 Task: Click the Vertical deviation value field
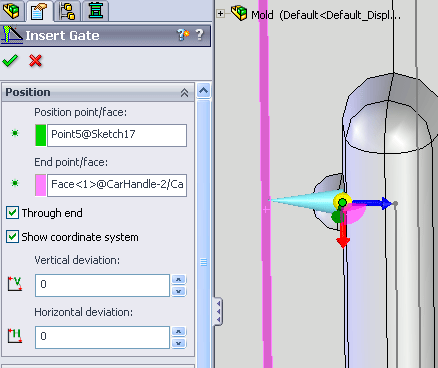tap(102, 285)
